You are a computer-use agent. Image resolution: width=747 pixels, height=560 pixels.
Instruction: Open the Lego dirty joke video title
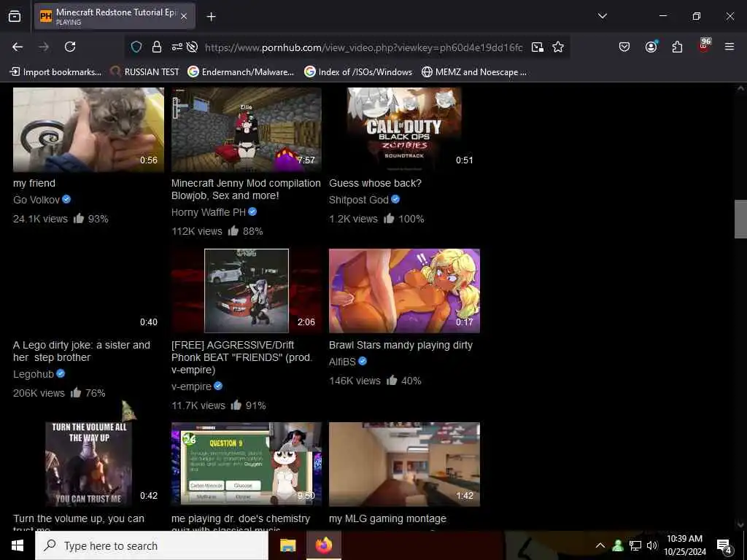pos(82,351)
